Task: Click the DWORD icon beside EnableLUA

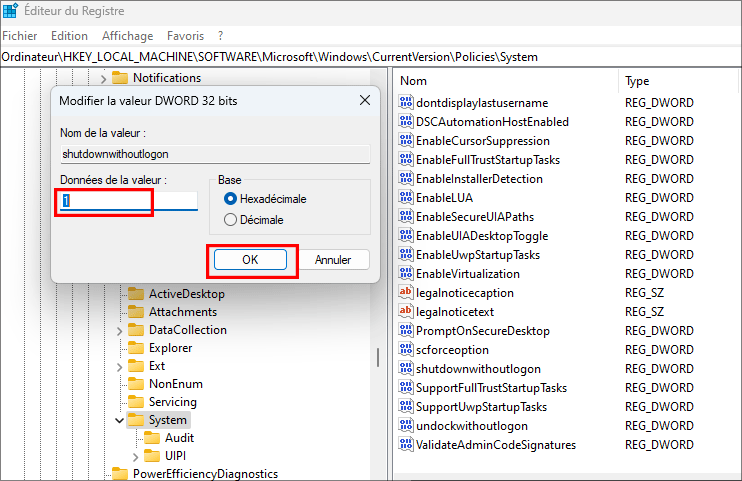Action: click(406, 198)
